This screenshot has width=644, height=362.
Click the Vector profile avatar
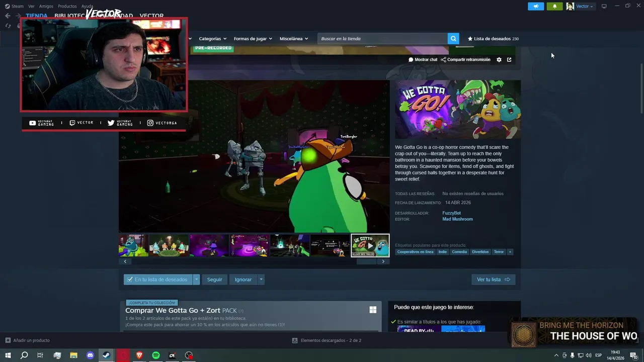pyautogui.click(x=570, y=6)
